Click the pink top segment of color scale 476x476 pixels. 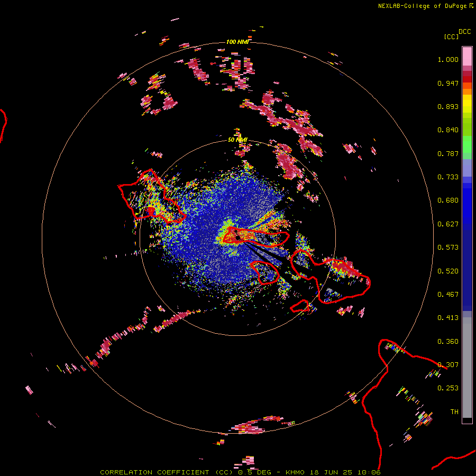point(467,57)
